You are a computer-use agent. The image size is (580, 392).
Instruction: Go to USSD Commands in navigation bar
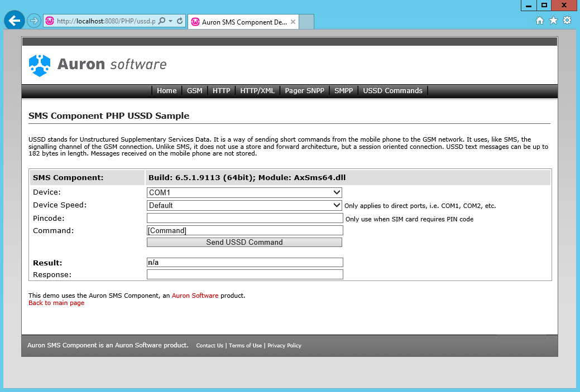[392, 91]
